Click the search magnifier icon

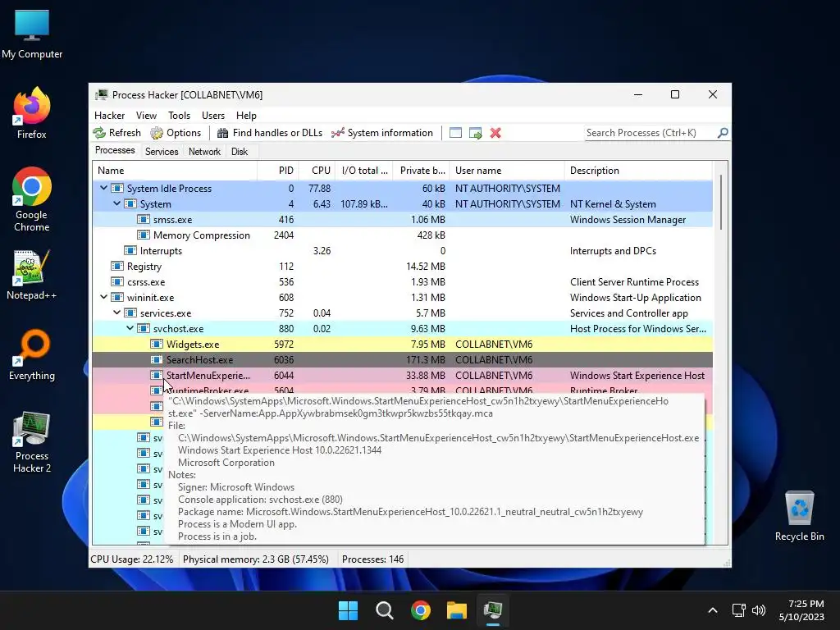(723, 132)
